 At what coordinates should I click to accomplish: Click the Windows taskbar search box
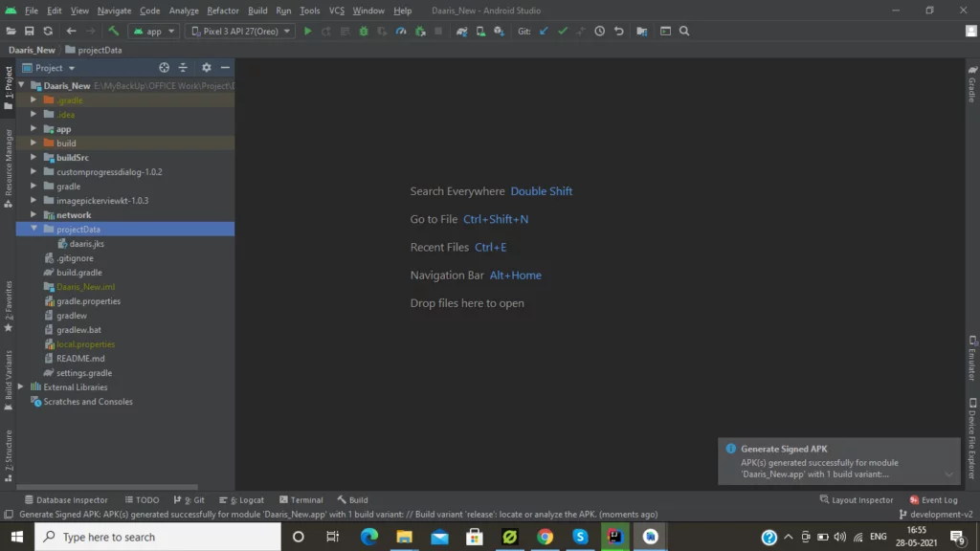point(158,537)
